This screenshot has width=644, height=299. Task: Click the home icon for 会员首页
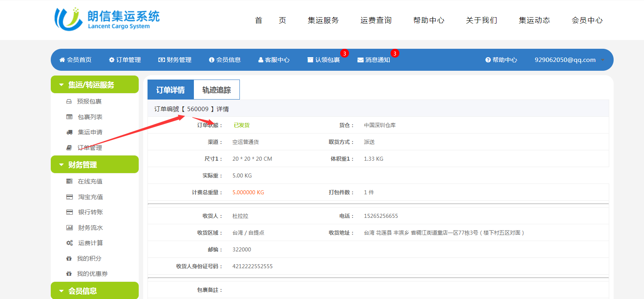(62, 60)
